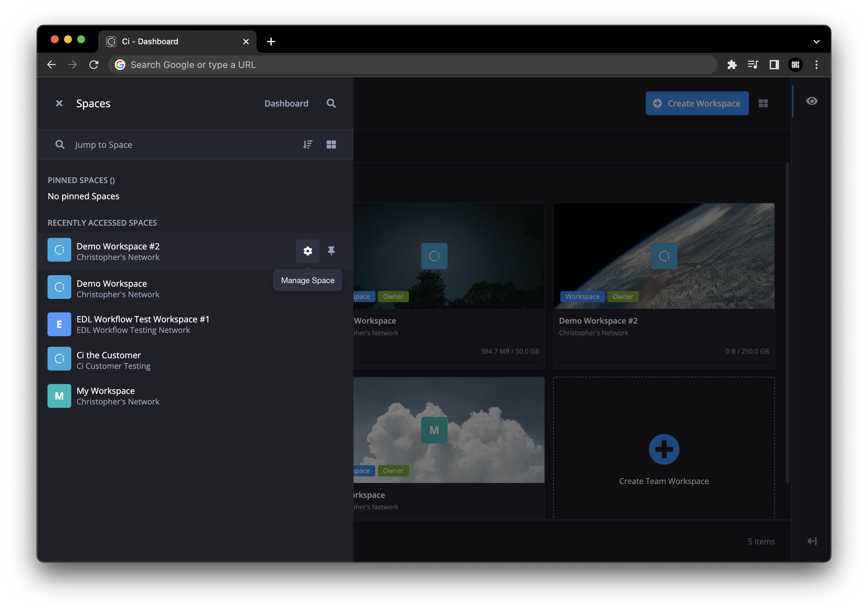This screenshot has width=868, height=611.
Task: Open browser media controls icon
Action: click(753, 65)
